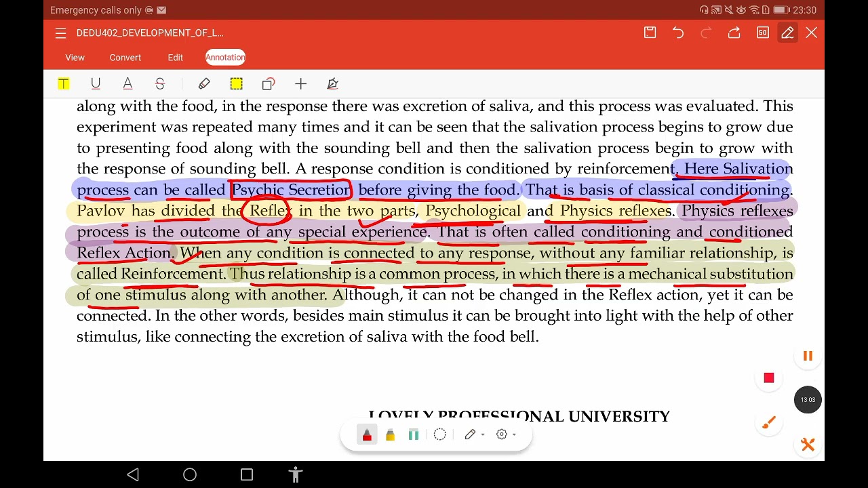868x488 pixels.
Task: Select the Annotation tab
Action: pos(225,58)
